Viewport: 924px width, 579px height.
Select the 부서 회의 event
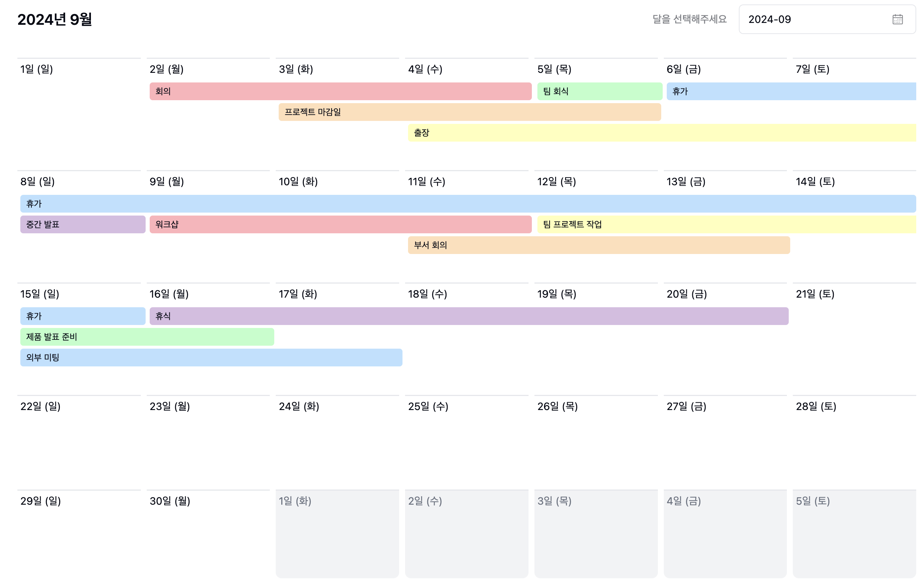598,245
